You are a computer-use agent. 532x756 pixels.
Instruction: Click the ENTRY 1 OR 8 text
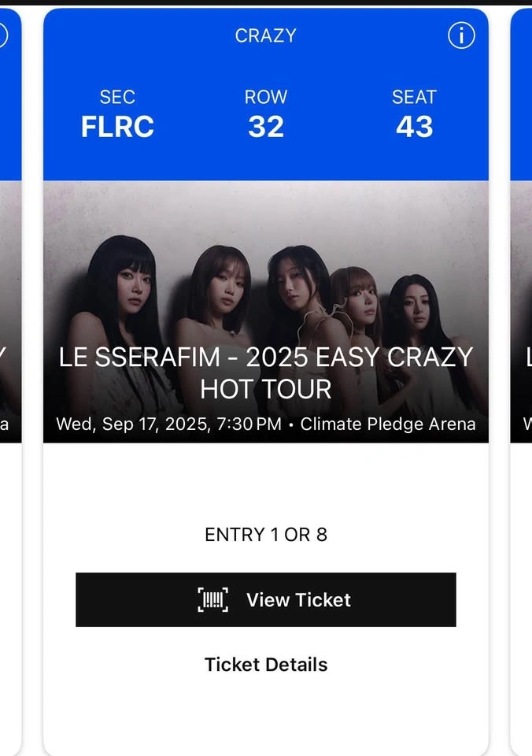tap(266, 535)
